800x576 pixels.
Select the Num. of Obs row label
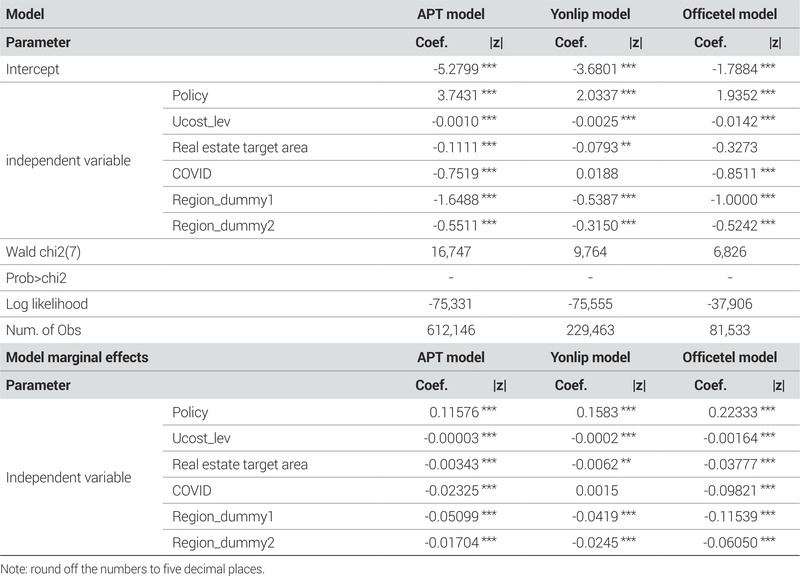42,331
